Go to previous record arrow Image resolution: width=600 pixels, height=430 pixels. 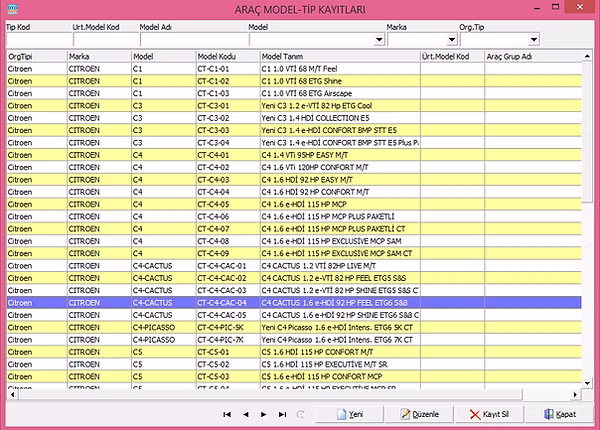246,414
